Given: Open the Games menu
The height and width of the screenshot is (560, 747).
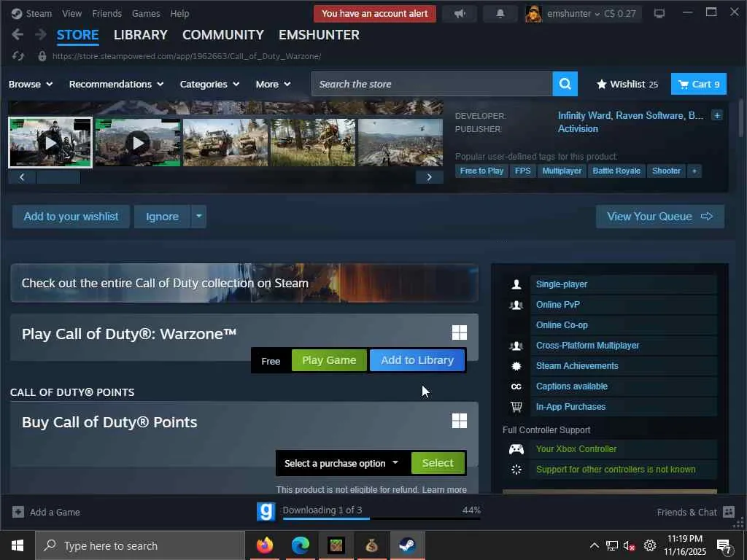Looking at the screenshot, I should [x=146, y=14].
